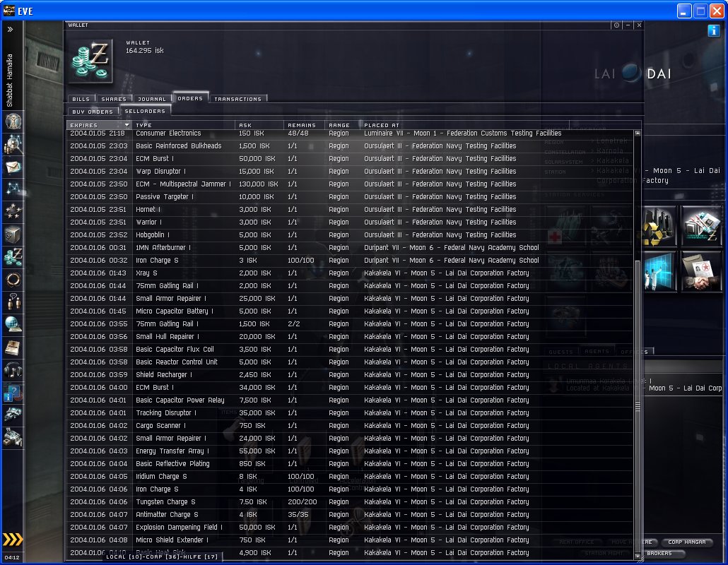Open the Help question mark icon
The height and width of the screenshot is (565, 728).
click(x=13, y=393)
